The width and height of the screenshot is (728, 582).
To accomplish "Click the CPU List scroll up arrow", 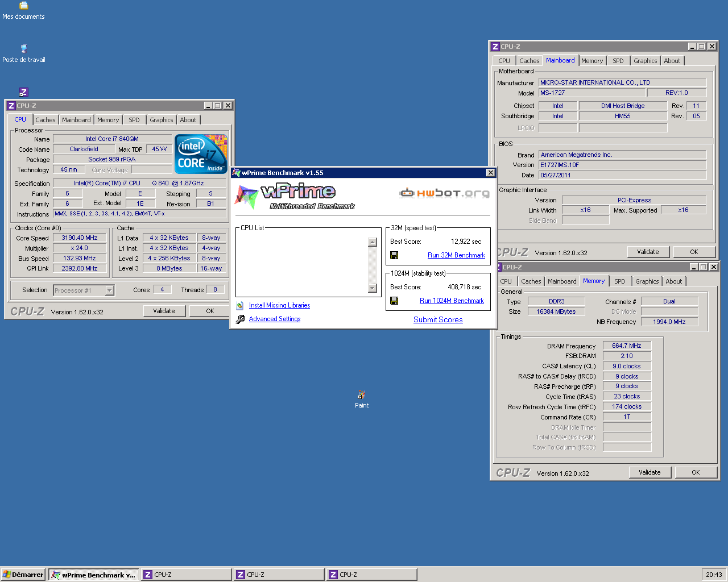I will (373, 242).
